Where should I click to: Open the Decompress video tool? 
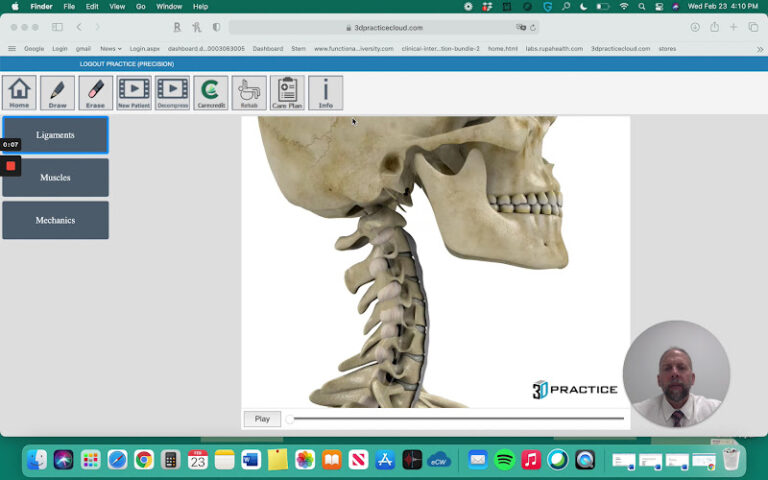pyautogui.click(x=172, y=93)
